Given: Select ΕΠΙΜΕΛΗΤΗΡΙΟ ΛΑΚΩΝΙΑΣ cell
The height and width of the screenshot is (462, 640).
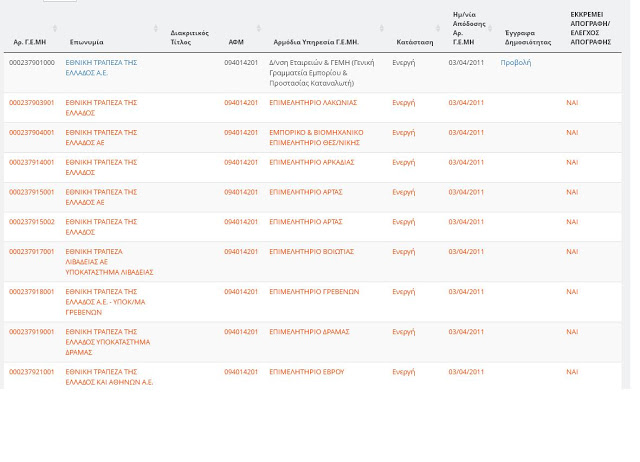Looking at the screenshot, I should pyautogui.click(x=313, y=102).
